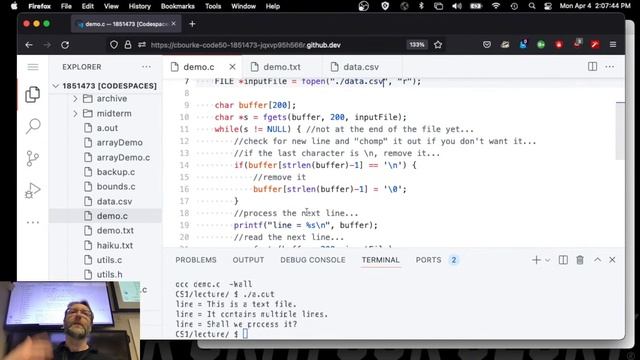
Task: Open the Explorer files icon in activity bar
Action: tap(33, 95)
